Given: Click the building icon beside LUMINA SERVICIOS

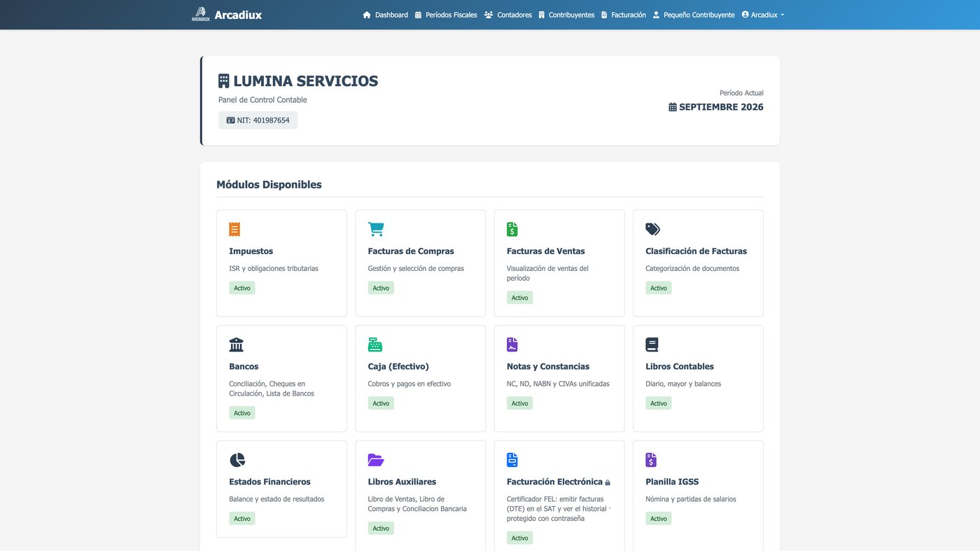Looking at the screenshot, I should pos(224,81).
